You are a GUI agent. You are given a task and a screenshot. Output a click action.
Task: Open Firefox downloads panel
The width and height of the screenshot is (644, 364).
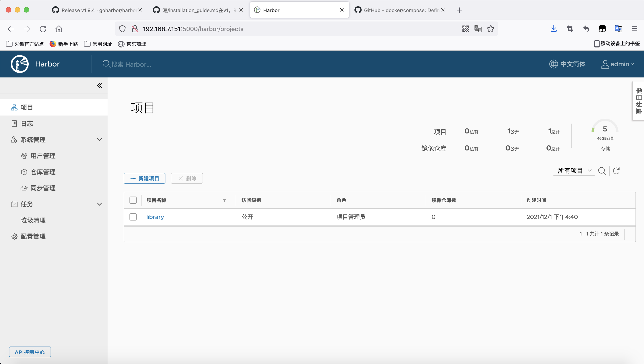click(553, 29)
